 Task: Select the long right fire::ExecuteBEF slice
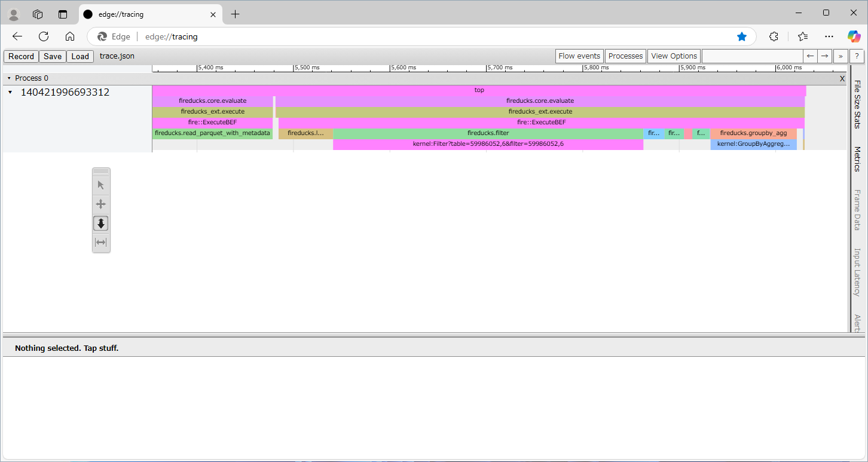pyautogui.click(x=541, y=123)
